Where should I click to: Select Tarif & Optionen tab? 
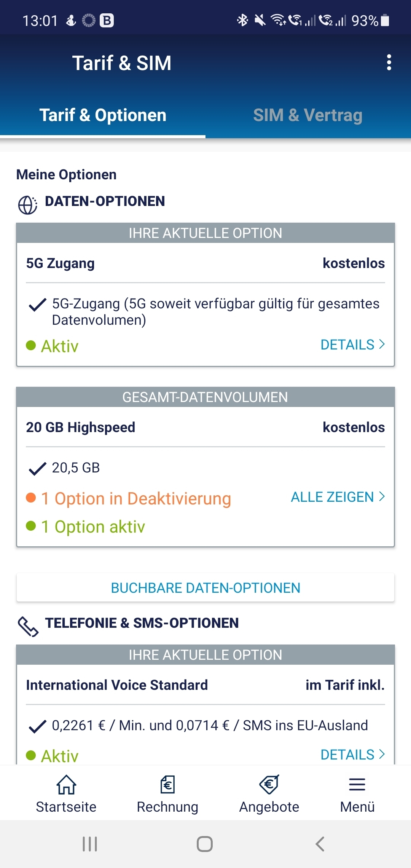click(x=103, y=115)
